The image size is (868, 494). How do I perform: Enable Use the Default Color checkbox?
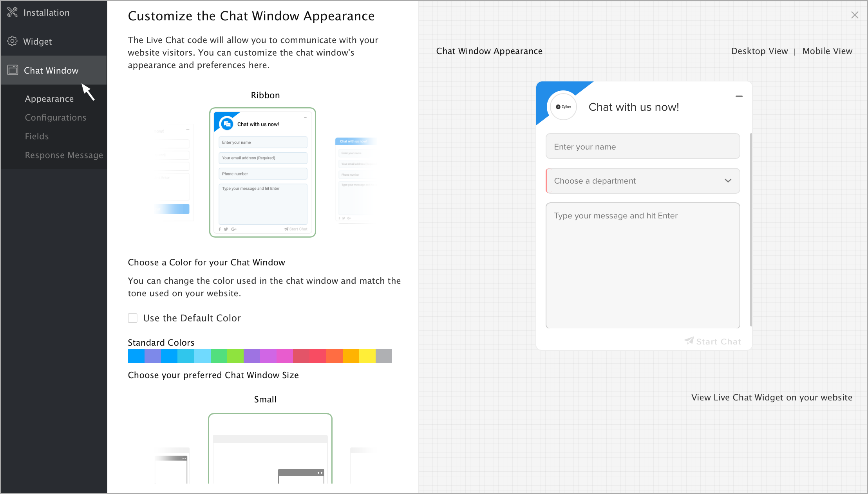[133, 318]
